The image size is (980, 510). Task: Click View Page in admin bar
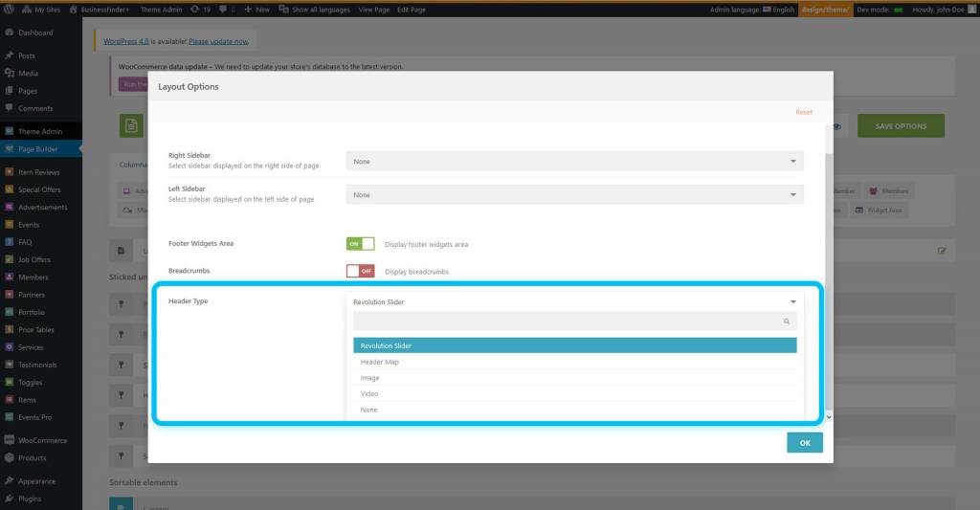pyautogui.click(x=374, y=10)
